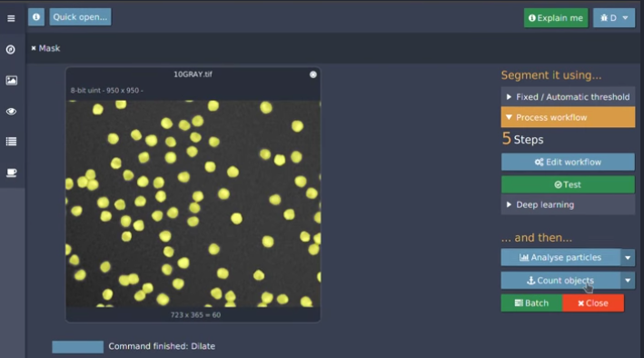The height and width of the screenshot is (358, 644).
Task: Open the D user dropdown menu
Action: point(614,17)
